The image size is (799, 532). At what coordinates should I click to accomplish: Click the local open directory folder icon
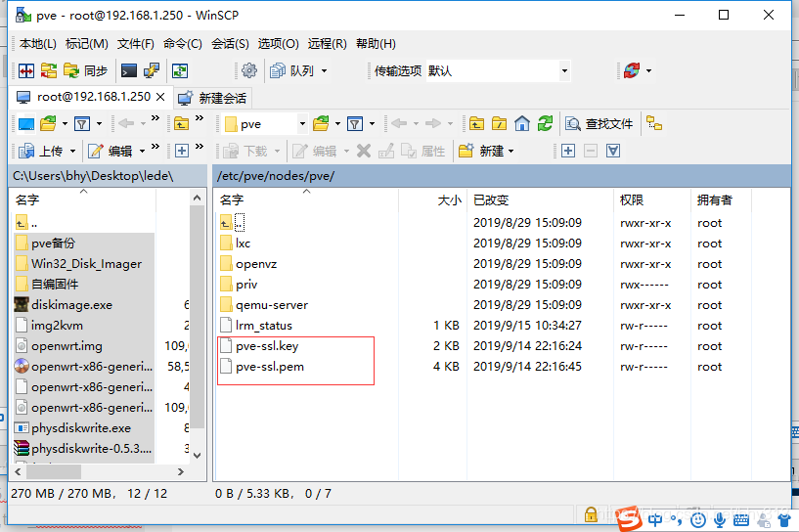48,123
